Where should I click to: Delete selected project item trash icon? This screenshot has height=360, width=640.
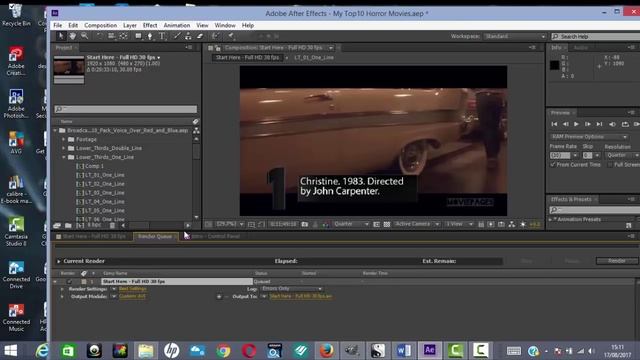112,225
